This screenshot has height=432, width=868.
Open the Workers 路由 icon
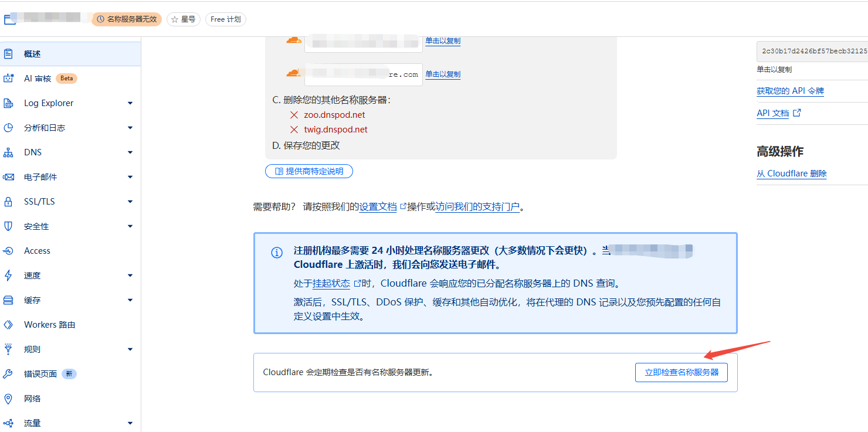point(8,325)
